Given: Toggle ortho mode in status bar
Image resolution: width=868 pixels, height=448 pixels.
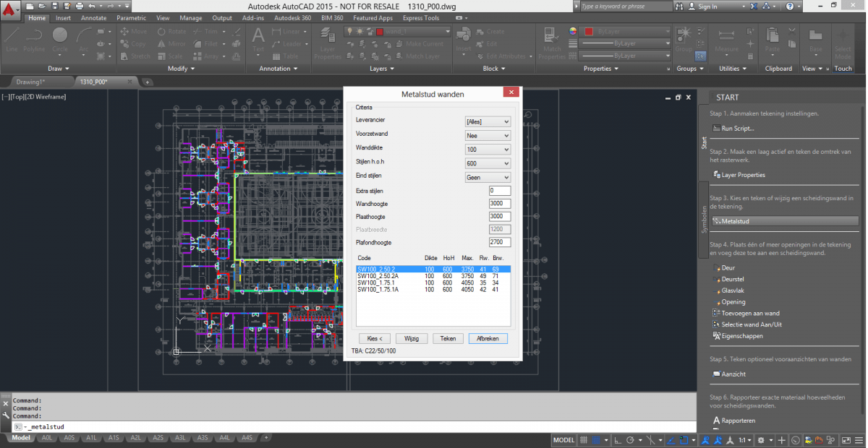Looking at the screenshot, I should pyautogui.click(x=616, y=440).
